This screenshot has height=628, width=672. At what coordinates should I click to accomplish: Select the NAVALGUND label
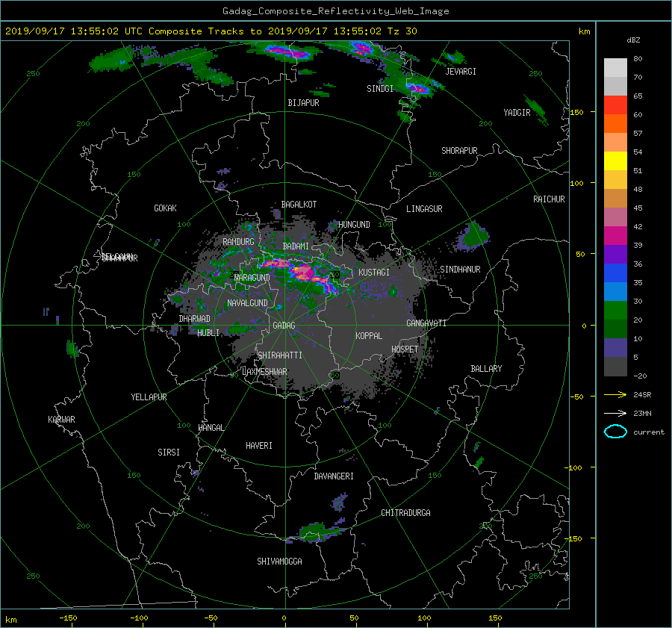click(x=247, y=302)
